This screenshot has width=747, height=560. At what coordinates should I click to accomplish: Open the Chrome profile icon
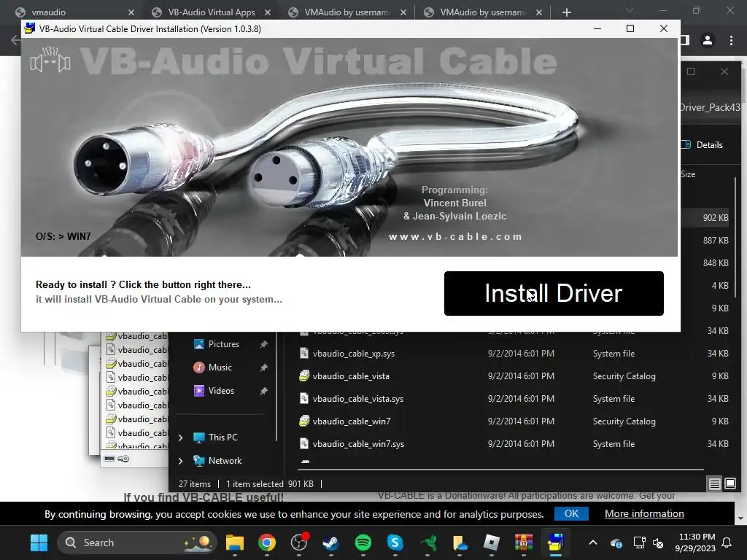pos(708,41)
